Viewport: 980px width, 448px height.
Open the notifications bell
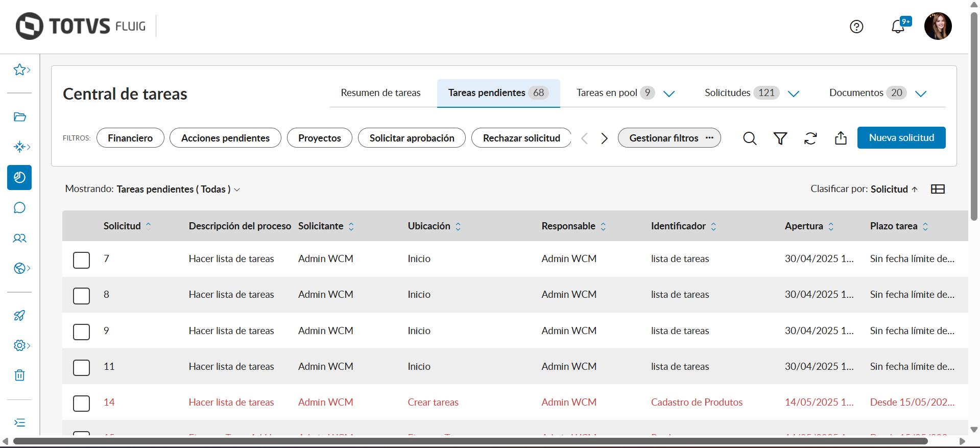(898, 26)
